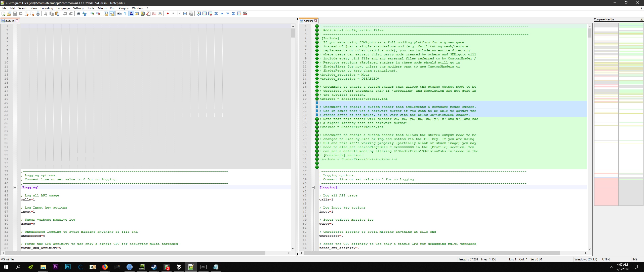The height and width of the screenshot is (272, 644).
Task: Close the Compare NavBar panel
Action: (x=641, y=19)
